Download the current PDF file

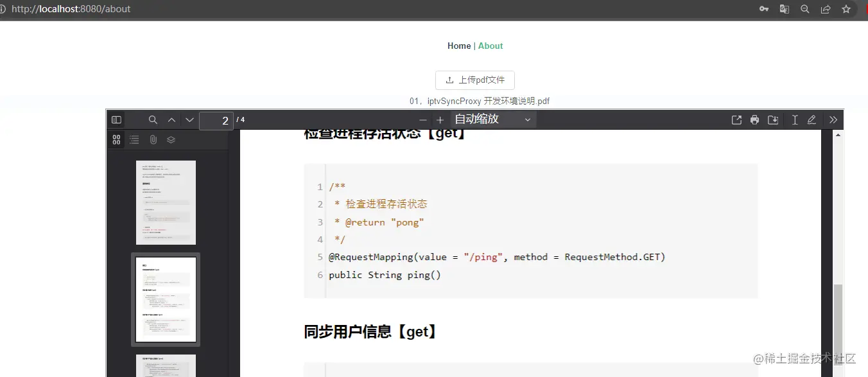click(773, 119)
